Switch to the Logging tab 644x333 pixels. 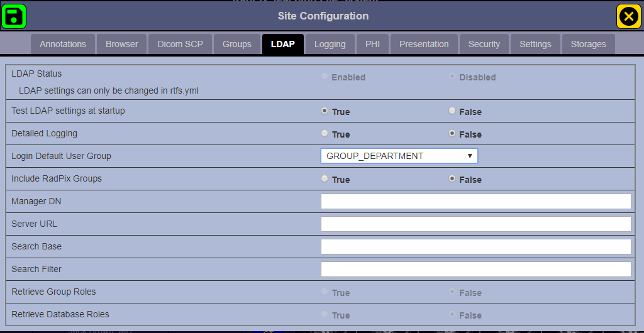pyautogui.click(x=330, y=44)
